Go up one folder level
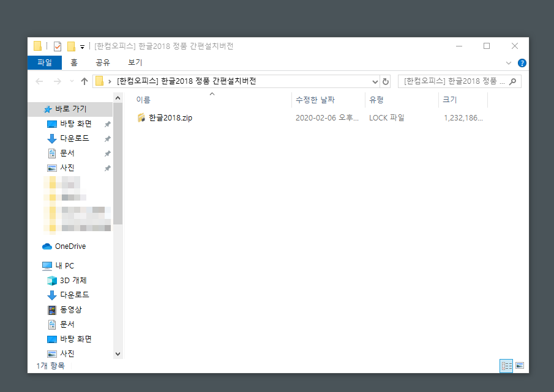This screenshot has height=392, width=554. 84,81
